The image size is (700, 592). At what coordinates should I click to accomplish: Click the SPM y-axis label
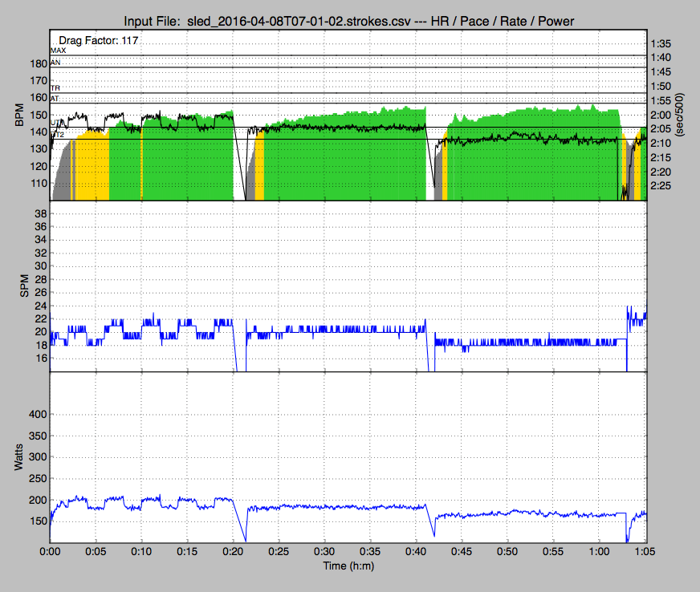click(x=24, y=287)
